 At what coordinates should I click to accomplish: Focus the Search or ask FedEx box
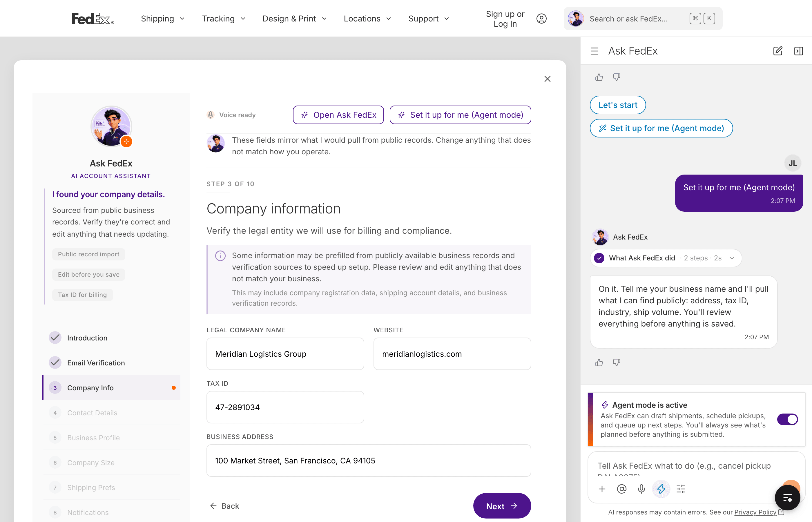(643, 19)
